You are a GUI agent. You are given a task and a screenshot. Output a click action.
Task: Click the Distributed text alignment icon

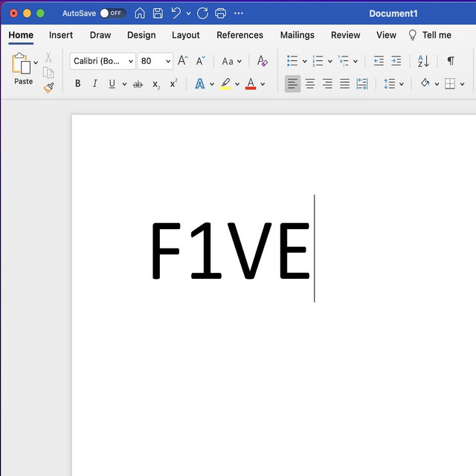tap(362, 84)
